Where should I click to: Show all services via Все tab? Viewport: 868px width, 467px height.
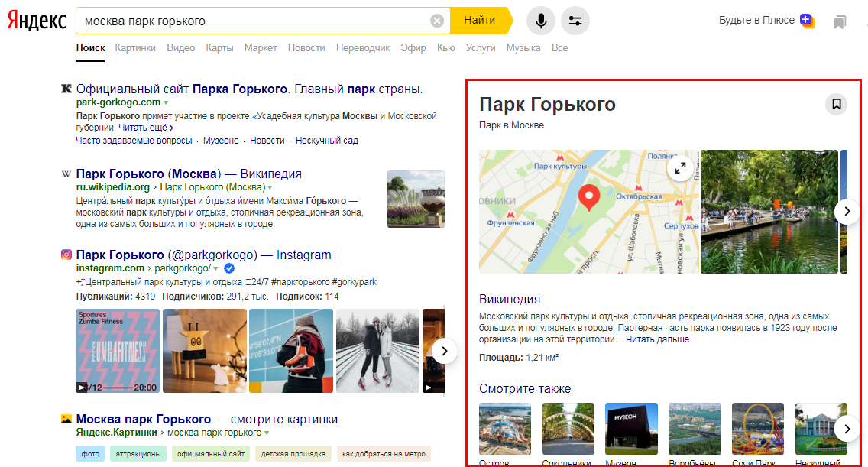[x=559, y=47]
